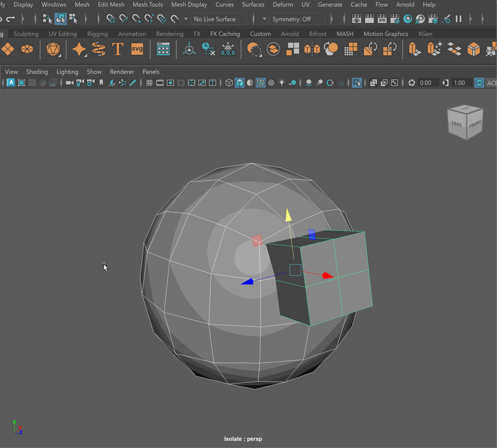The height and width of the screenshot is (448, 497).
Task: Switch to the Sculpting shelf tab
Action: click(26, 34)
